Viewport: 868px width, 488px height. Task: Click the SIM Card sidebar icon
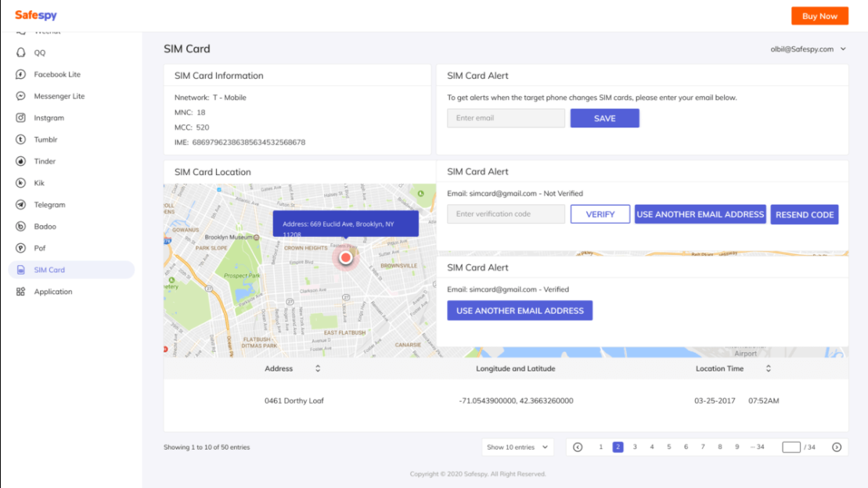click(x=20, y=270)
